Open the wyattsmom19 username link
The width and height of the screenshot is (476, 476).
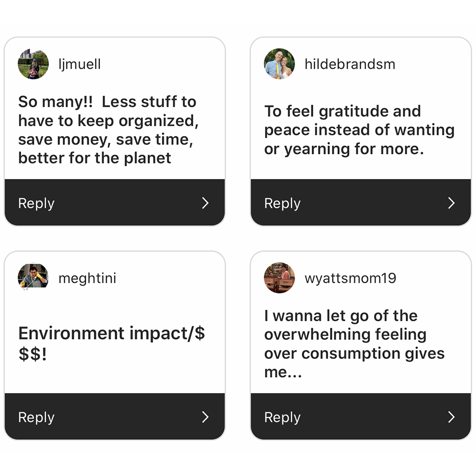tap(350, 278)
